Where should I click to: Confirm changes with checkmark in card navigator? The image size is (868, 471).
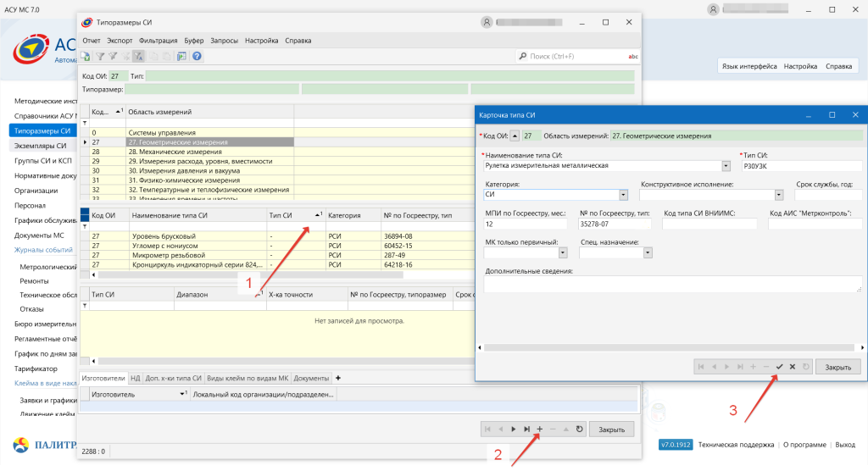(780, 367)
